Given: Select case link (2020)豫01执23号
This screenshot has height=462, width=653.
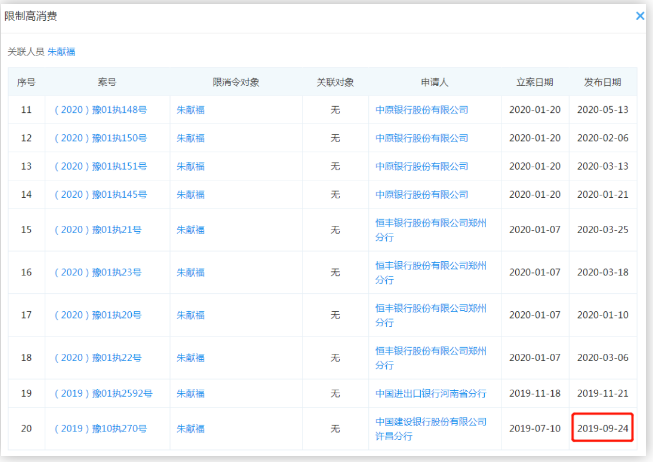Looking at the screenshot, I should tap(98, 272).
